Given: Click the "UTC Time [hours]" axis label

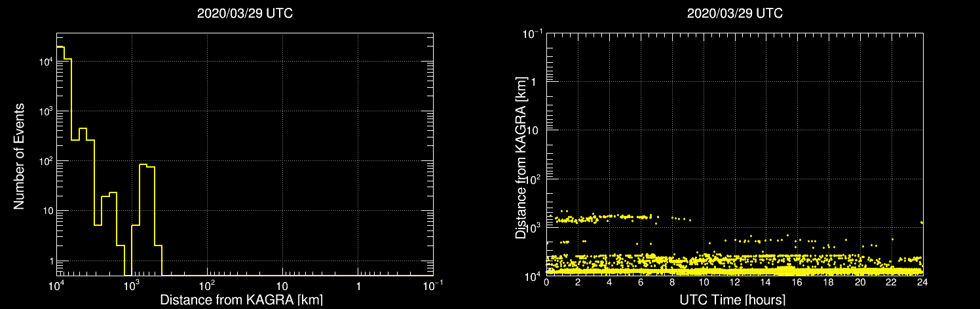Looking at the screenshot, I should point(733,300).
